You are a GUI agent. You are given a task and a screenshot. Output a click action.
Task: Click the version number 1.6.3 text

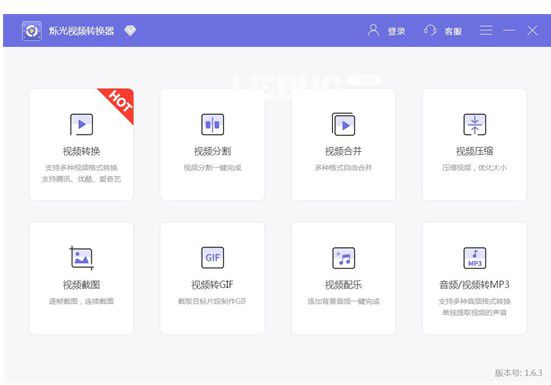tap(518, 373)
